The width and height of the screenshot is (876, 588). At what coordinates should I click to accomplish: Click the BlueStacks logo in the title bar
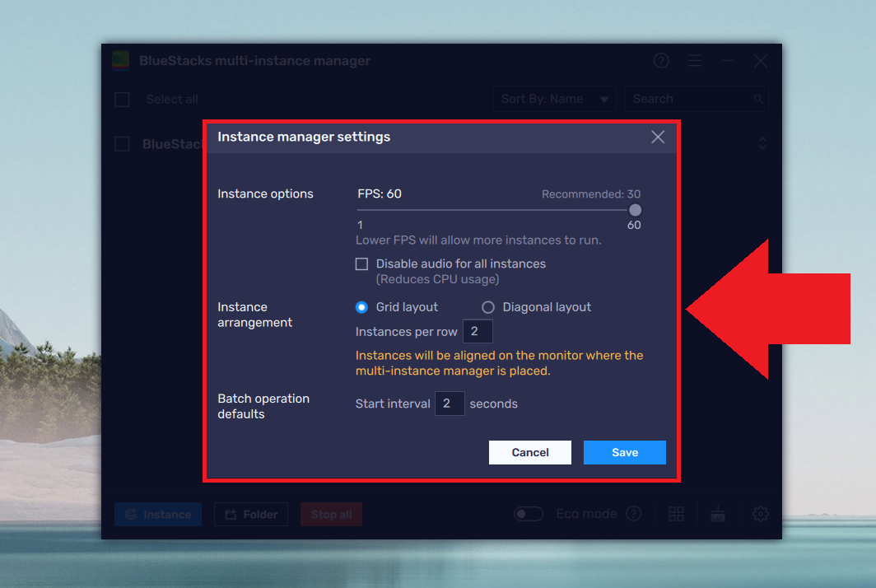click(x=120, y=60)
